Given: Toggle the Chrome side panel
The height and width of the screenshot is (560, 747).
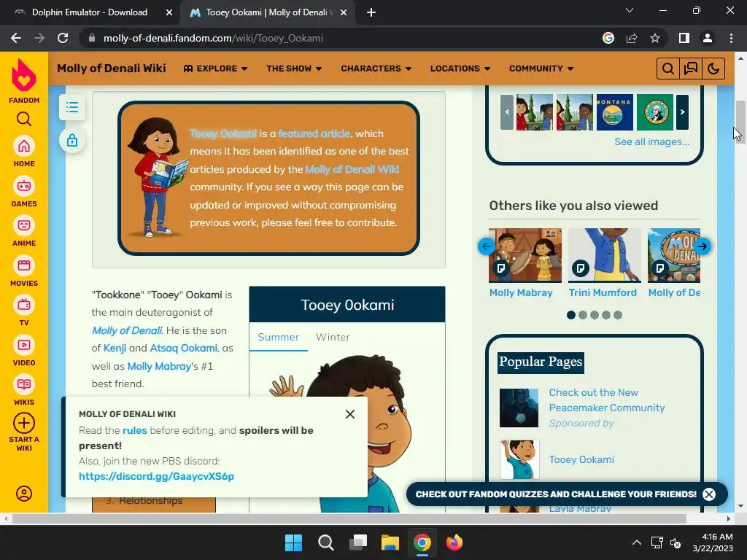Looking at the screenshot, I should [x=684, y=38].
